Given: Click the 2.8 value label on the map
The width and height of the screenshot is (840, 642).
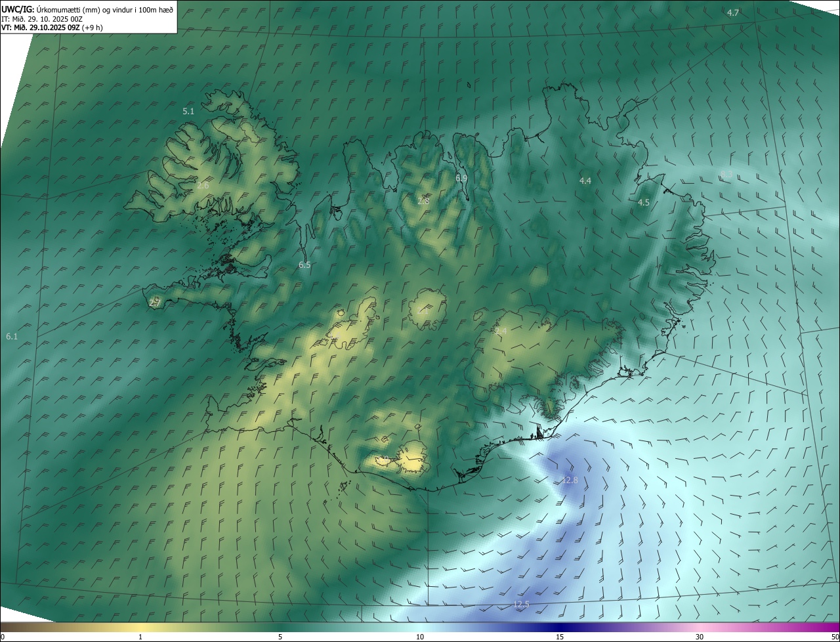Looking at the screenshot, I should pos(423,201).
